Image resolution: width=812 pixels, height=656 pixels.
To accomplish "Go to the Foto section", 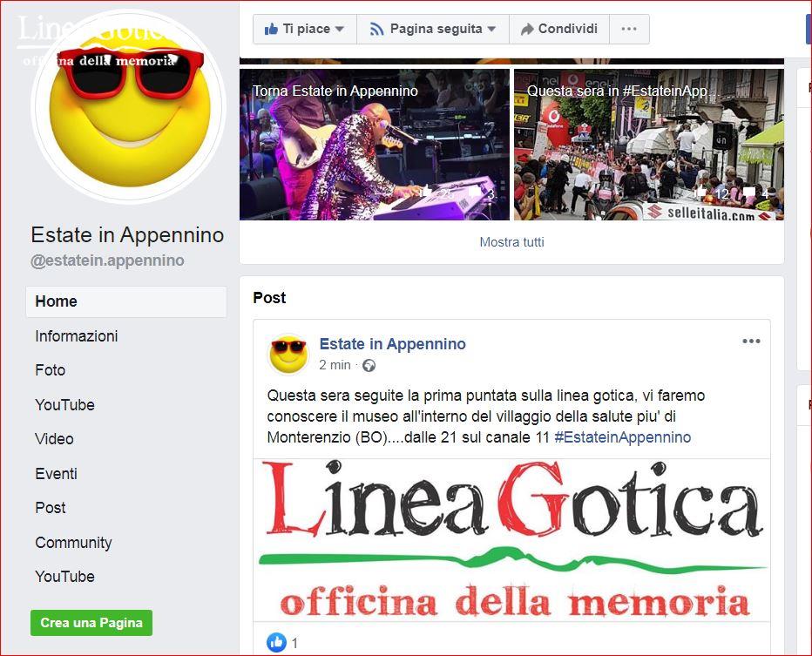I will click(51, 370).
